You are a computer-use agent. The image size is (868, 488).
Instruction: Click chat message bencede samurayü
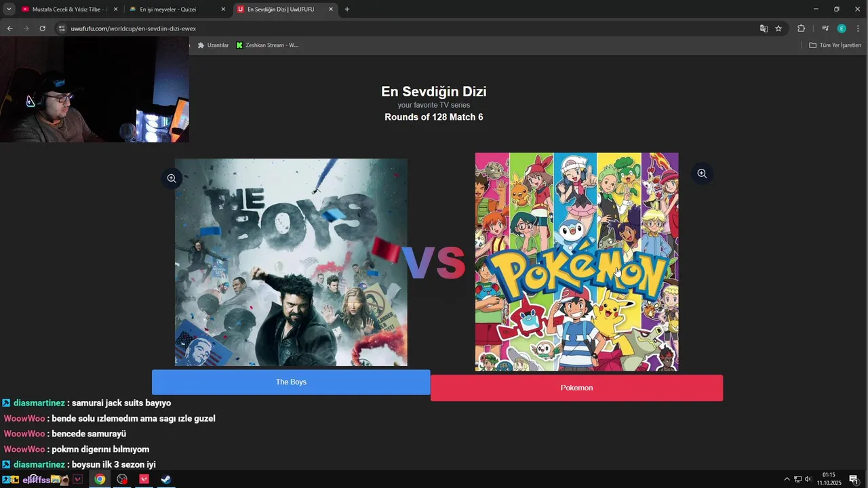click(89, 434)
